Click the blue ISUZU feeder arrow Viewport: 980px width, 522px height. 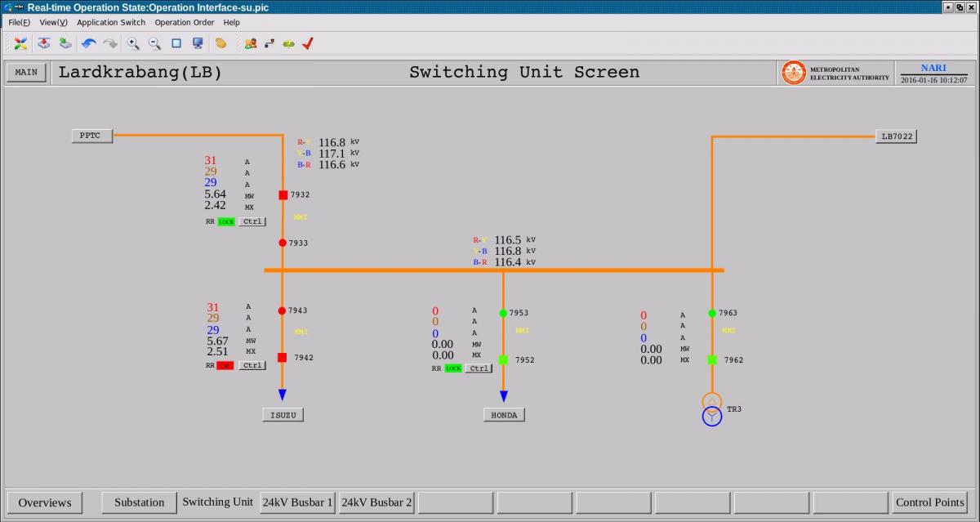tap(282, 395)
